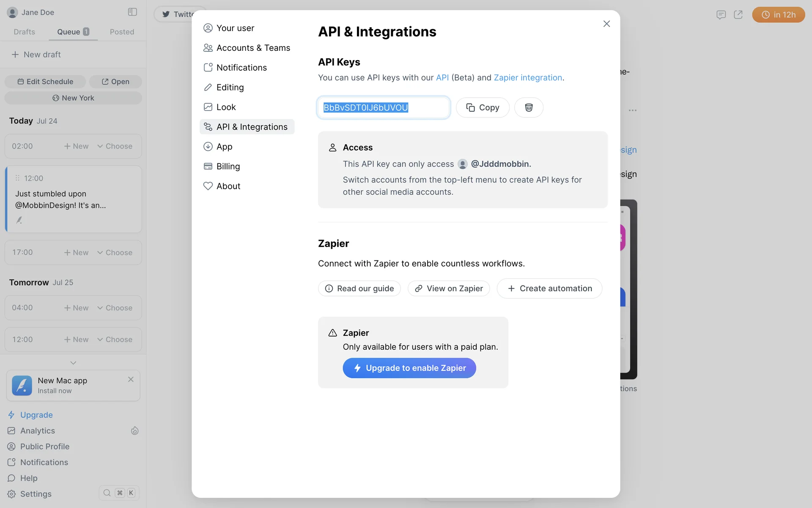Dismiss the New Mac app banner

131,379
